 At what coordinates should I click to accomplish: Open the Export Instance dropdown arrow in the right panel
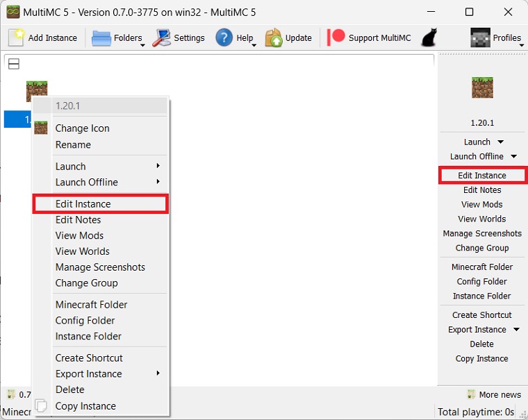(516, 330)
